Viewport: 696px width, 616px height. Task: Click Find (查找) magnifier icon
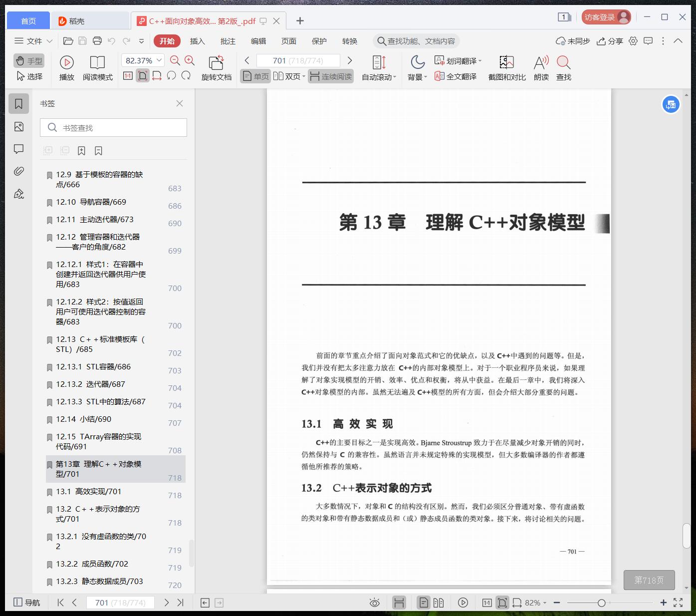(x=564, y=68)
